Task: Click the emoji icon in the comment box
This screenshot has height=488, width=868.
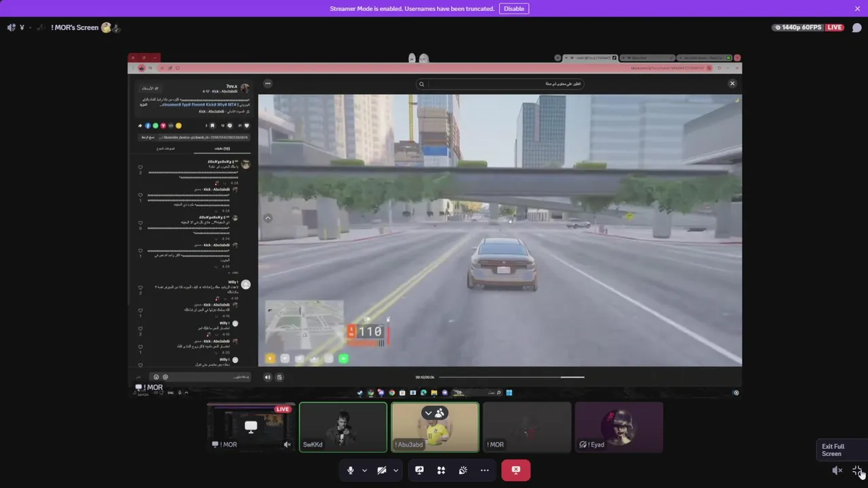Action: click(x=156, y=377)
